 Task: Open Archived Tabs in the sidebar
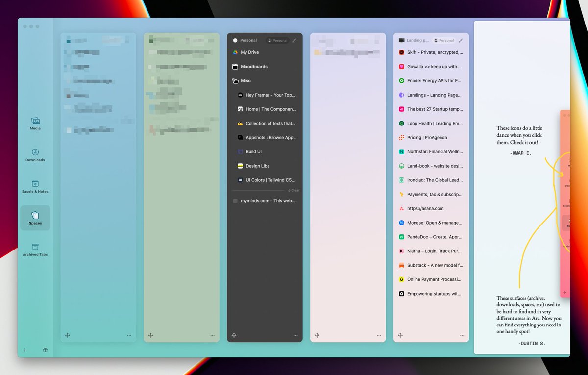click(35, 250)
